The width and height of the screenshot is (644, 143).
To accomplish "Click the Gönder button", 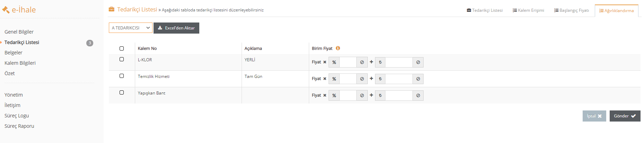I will (x=625, y=116).
